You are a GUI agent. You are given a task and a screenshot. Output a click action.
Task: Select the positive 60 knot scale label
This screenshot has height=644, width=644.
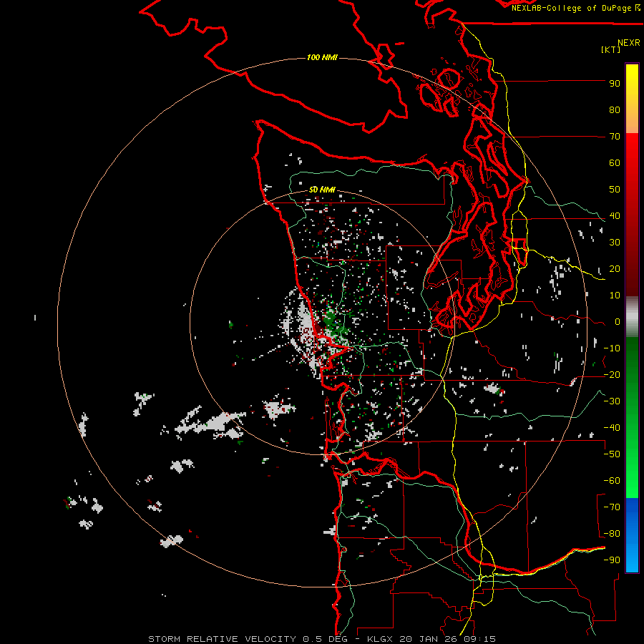click(x=615, y=163)
